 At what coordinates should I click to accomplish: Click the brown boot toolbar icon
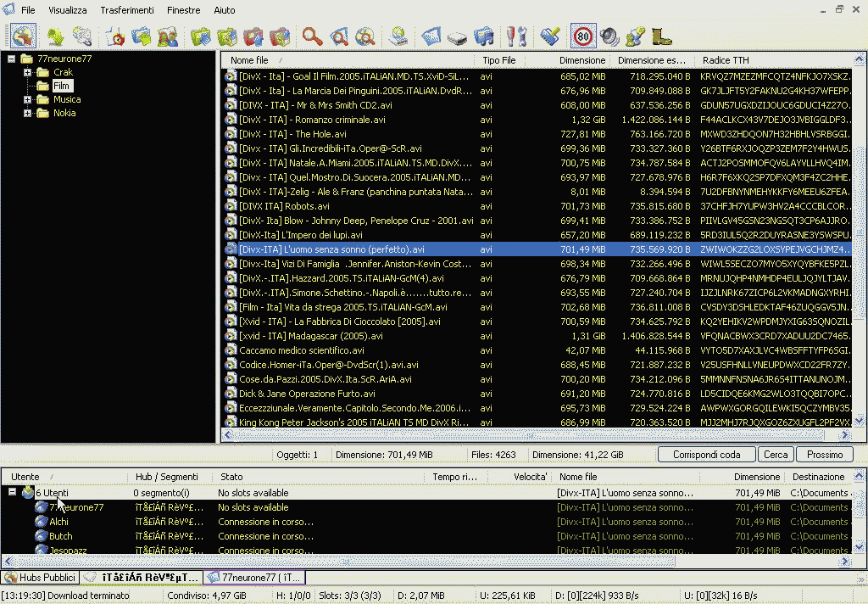click(662, 36)
